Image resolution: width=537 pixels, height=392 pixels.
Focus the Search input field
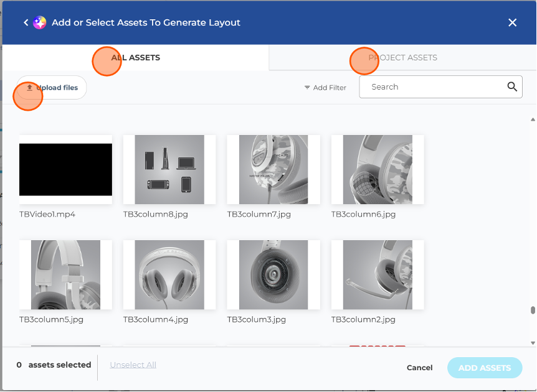click(x=441, y=87)
